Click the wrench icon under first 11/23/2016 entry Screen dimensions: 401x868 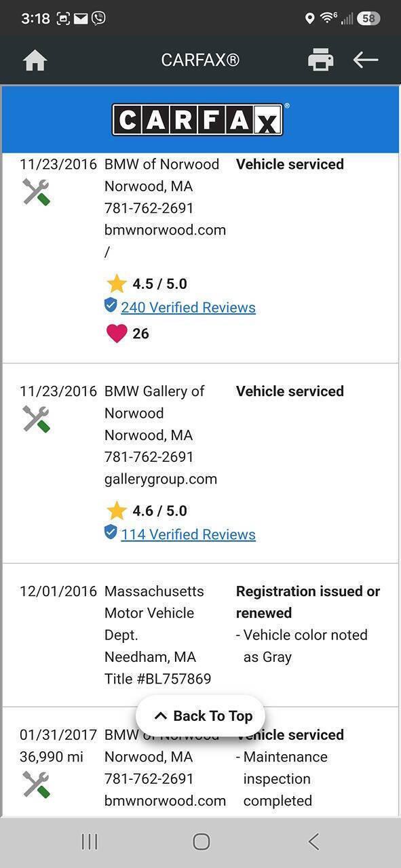click(x=36, y=192)
